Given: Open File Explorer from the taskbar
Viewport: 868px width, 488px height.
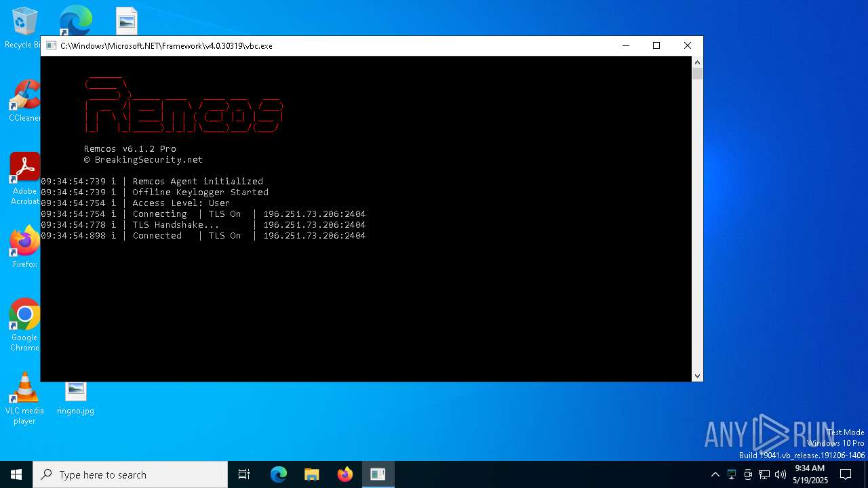Looking at the screenshot, I should 312,474.
